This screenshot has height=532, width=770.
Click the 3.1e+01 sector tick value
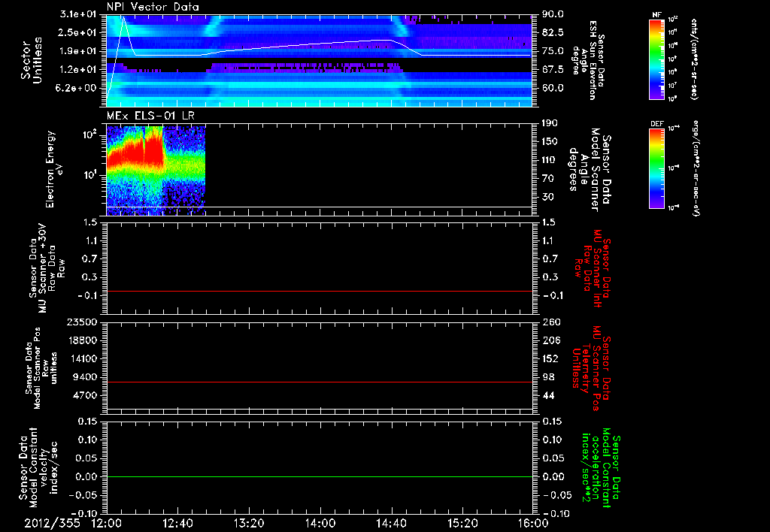point(80,14)
